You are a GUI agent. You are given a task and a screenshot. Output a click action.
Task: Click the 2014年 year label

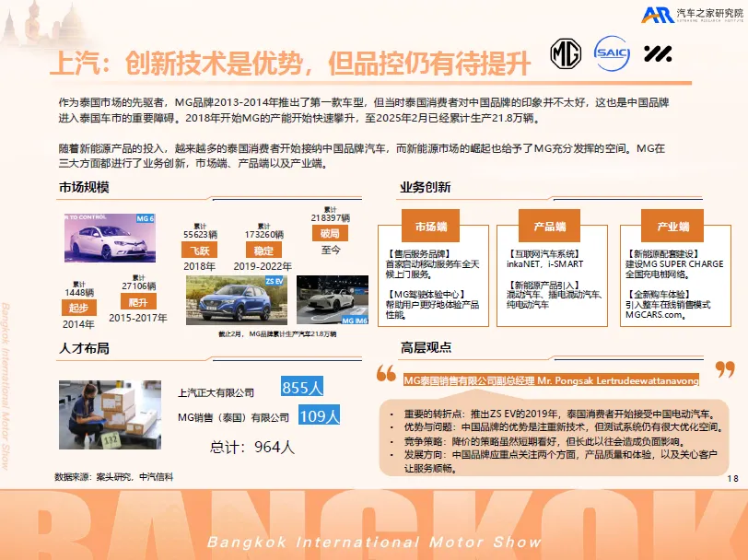click(x=78, y=324)
